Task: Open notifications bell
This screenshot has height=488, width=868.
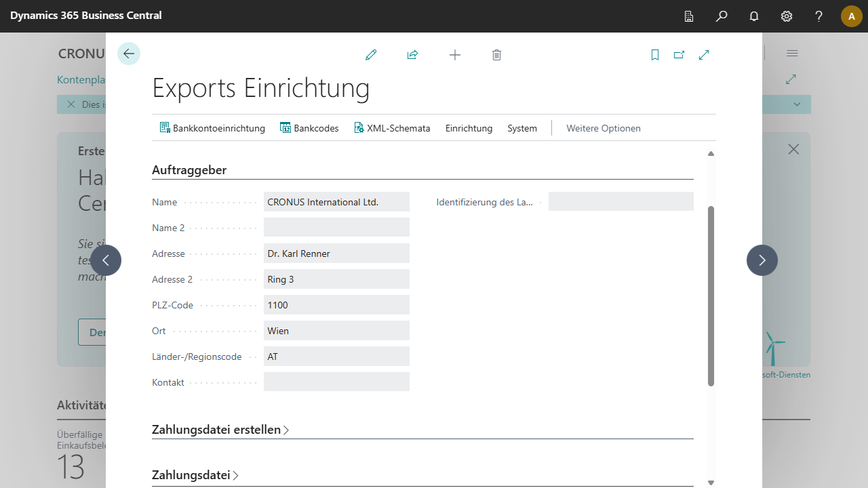Action: (754, 16)
